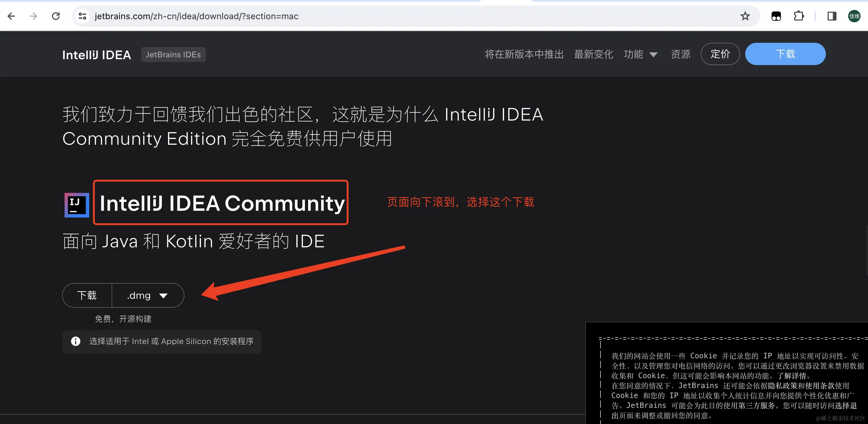Reload the JetBrains download page
The height and width of the screenshot is (424, 868).
point(56,16)
